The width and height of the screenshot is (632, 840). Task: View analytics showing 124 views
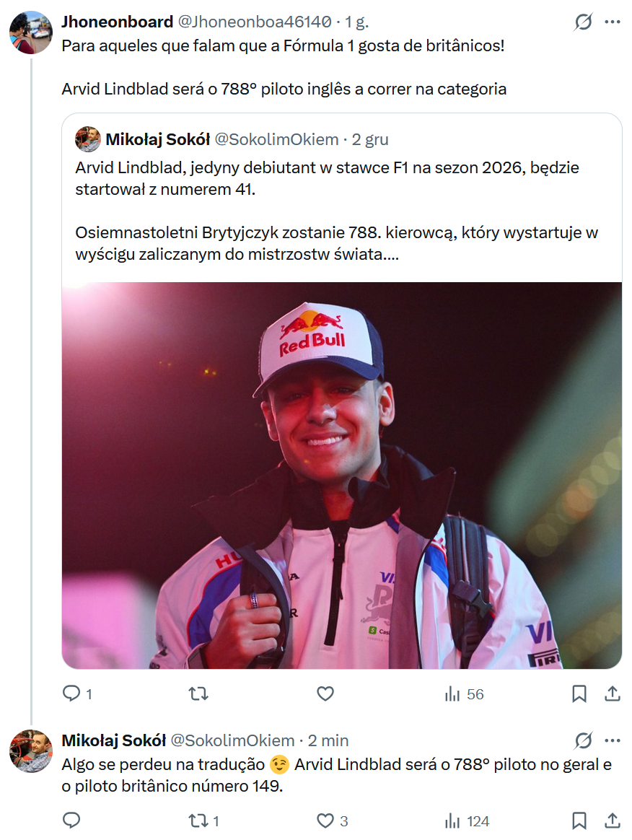tap(467, 821)
